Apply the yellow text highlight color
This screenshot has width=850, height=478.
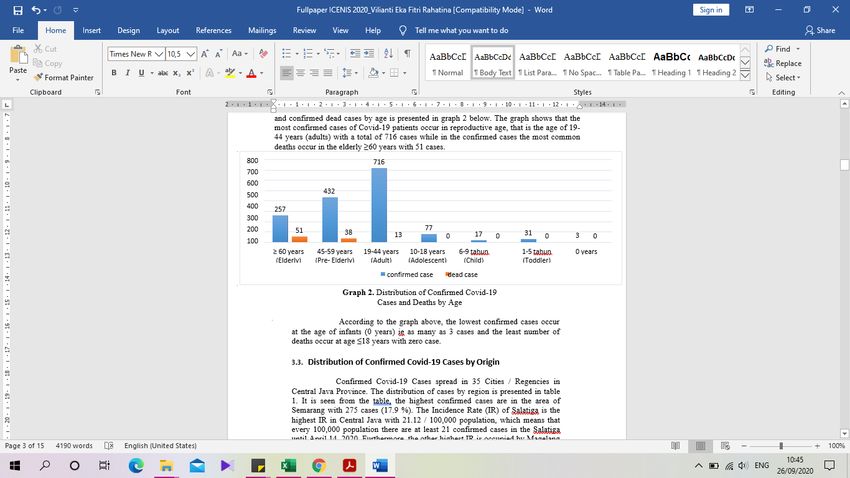point(230,73)
